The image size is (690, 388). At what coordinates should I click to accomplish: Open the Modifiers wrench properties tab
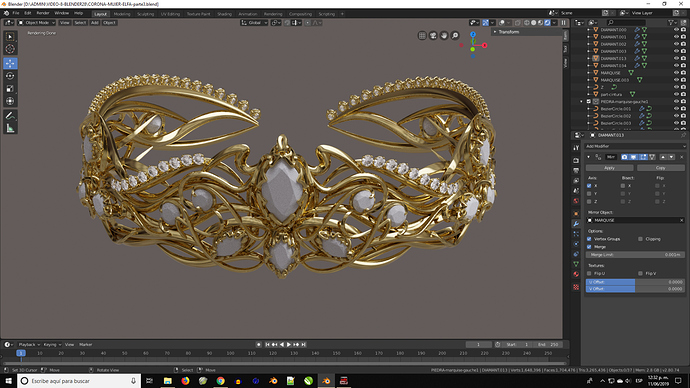click(576, 223)
